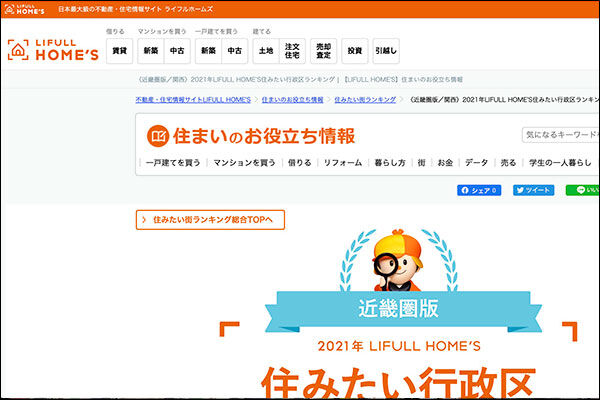The width and height of the screenshot is (600, 400).
Task: Open 一戸建てを買う category tab
Action: coord(173,163)
